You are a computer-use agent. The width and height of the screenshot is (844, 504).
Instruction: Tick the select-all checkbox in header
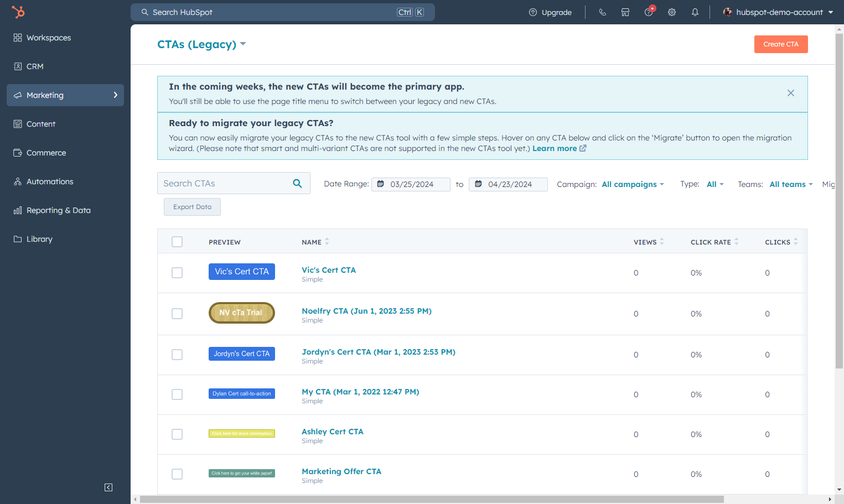177,242
